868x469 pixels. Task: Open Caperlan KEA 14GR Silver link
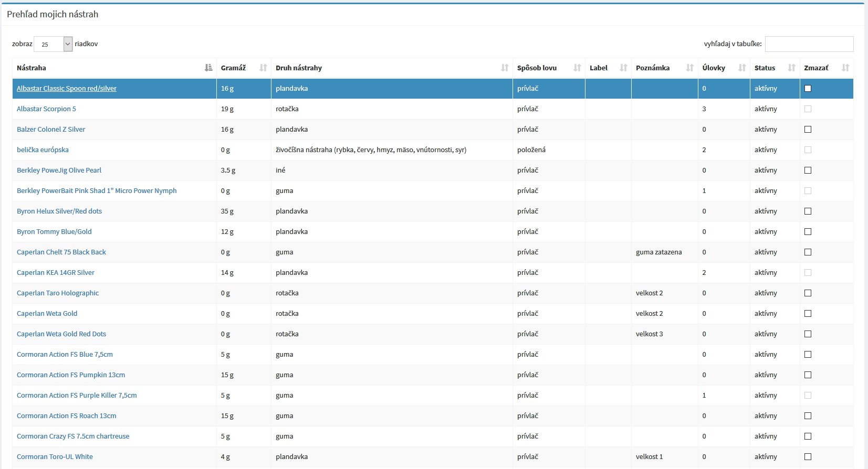pos(56,273)
